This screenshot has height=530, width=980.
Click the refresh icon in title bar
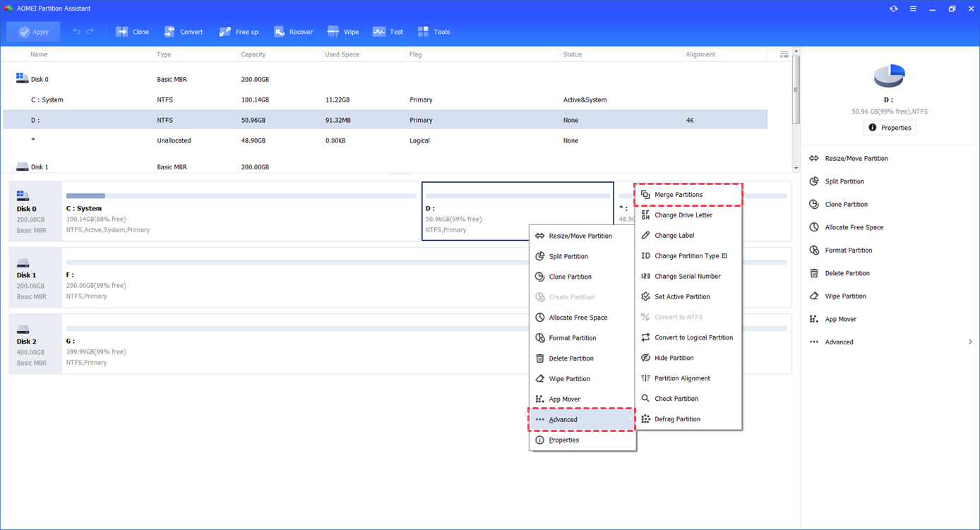click(x=894, y=8)
